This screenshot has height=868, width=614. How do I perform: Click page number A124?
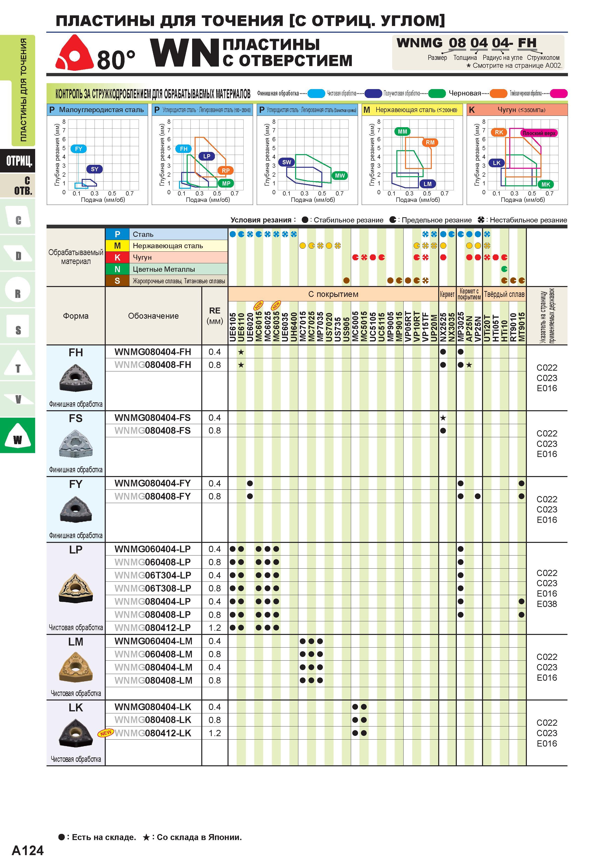coord(28,850)
